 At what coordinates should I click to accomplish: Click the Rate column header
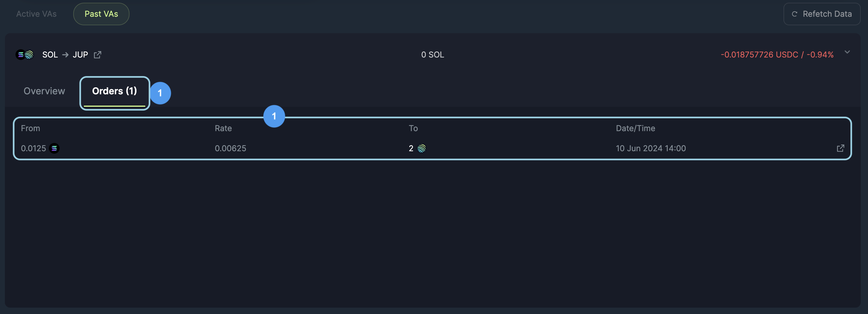click(223, 128)
